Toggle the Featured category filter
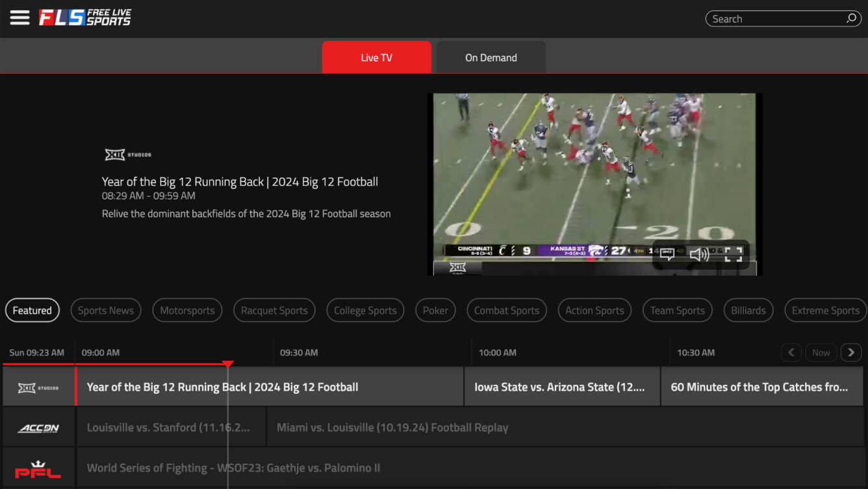 point(32,310)
